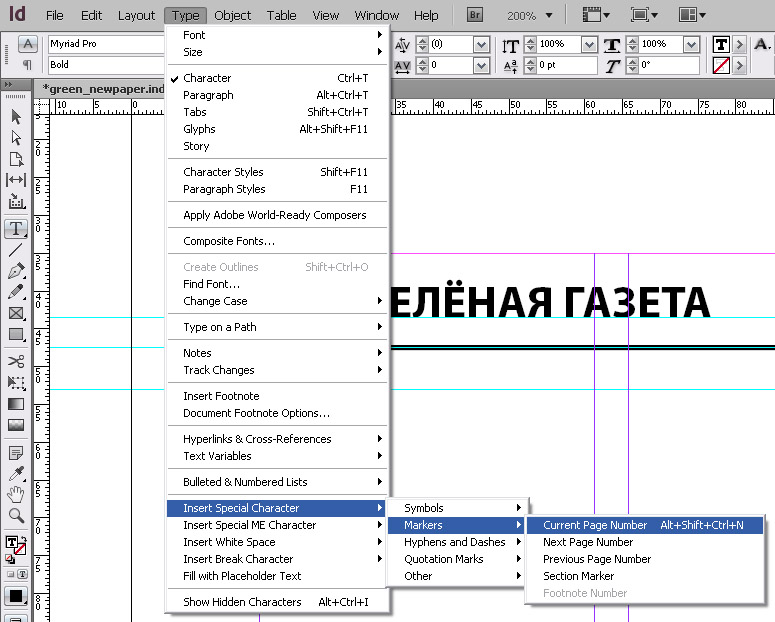The width and height of the screenshot is (775, 622).
Task: Toggle the Character panel checkmark item
Action: (207, 78)
